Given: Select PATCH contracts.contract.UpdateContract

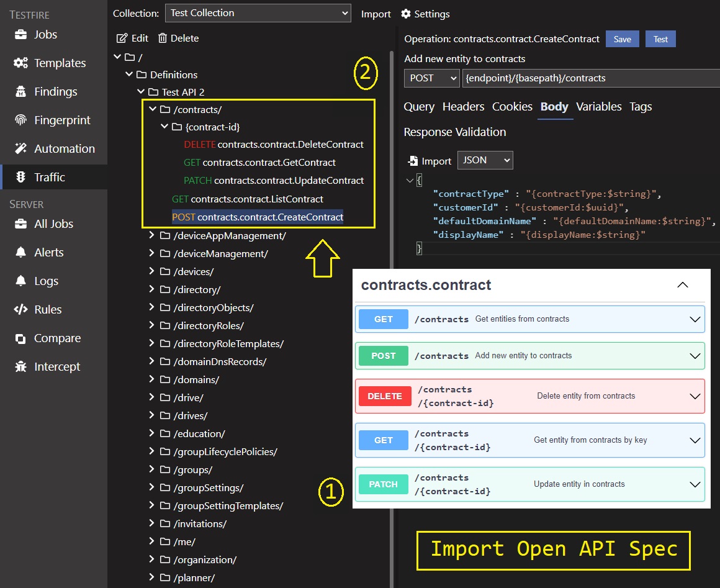Looking at the screenshot, I should pos(274,180).
